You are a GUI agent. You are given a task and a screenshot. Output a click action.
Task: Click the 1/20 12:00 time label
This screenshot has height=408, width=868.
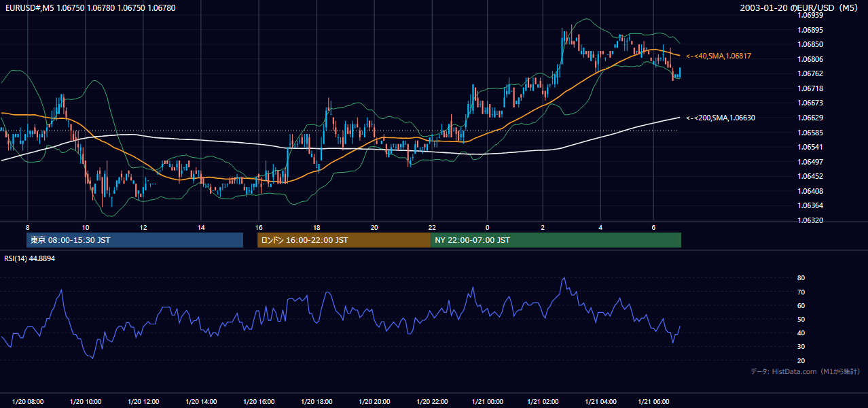pos(143,402)
